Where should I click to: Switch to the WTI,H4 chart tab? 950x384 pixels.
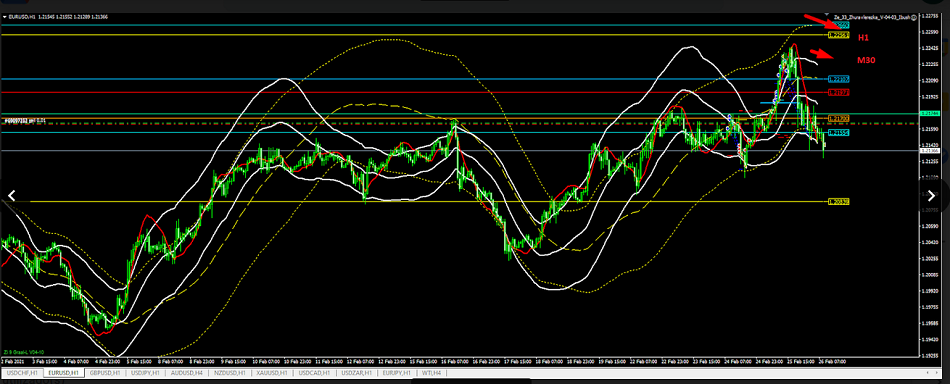tap(431, 372)
